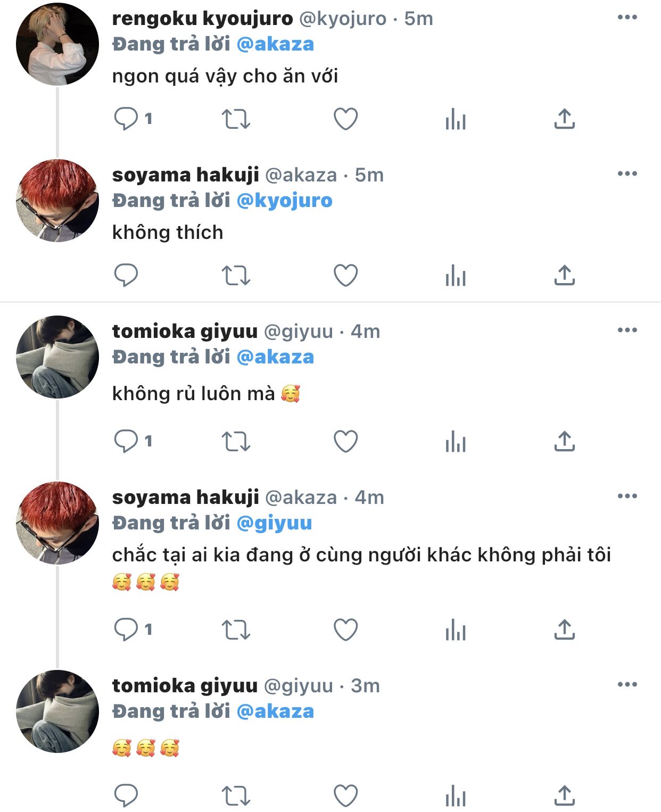Open more options on rengoku kyoujuro's tweet
661x812 pixels.
coord(627,18)
